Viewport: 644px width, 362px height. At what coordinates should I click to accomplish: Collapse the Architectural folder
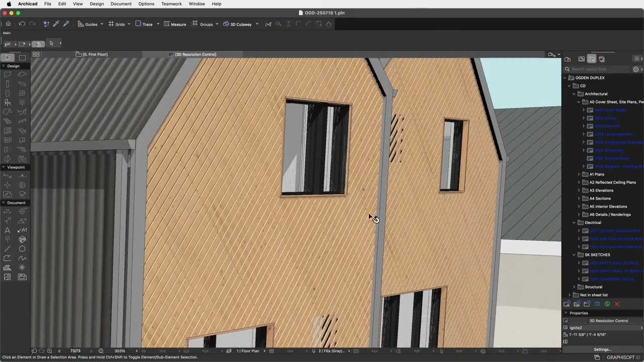[574, 94]
